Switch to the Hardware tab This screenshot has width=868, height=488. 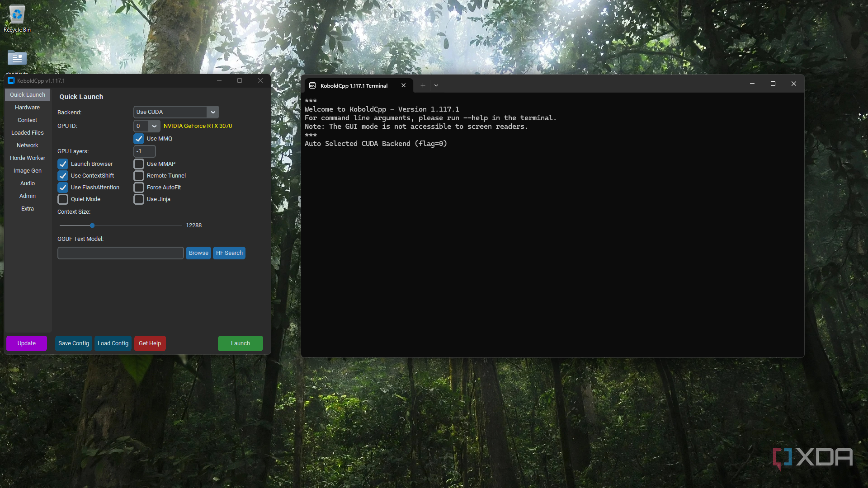pos(28,108)
